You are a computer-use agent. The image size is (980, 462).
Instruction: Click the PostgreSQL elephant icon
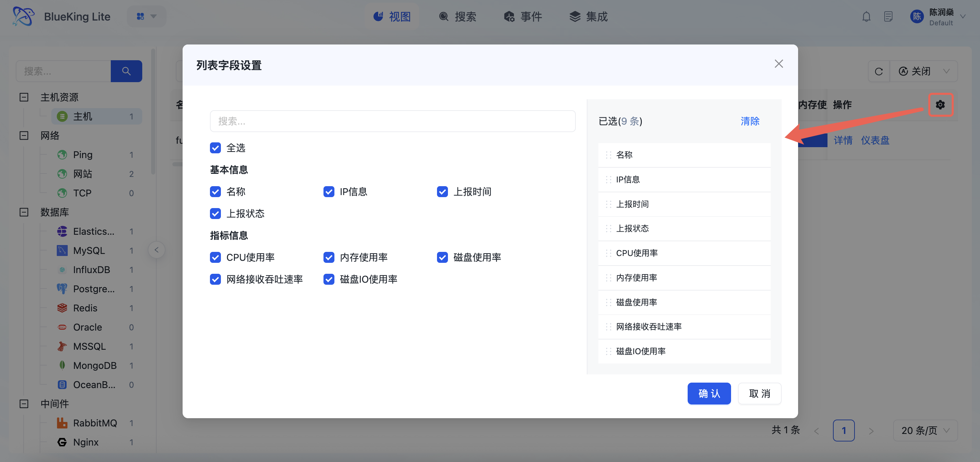[62, 289]
